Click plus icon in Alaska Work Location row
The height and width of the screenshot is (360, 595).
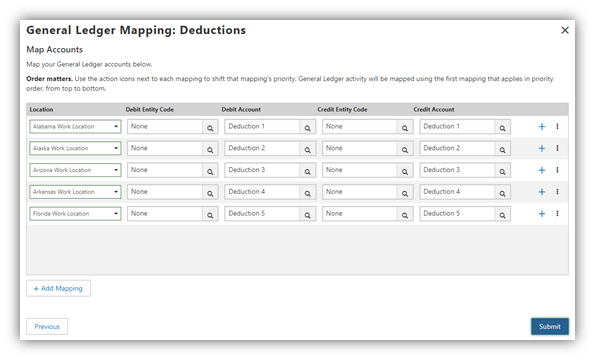542,149
